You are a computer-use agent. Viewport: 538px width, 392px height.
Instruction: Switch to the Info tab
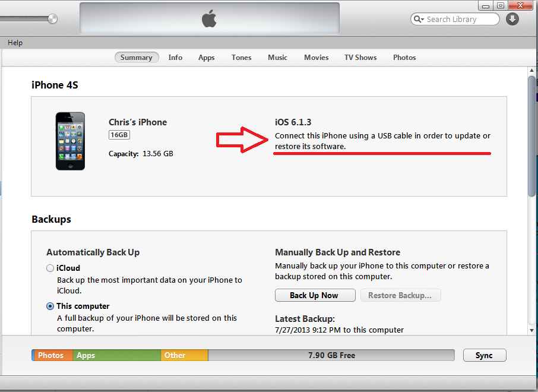[x=175, y=58]
